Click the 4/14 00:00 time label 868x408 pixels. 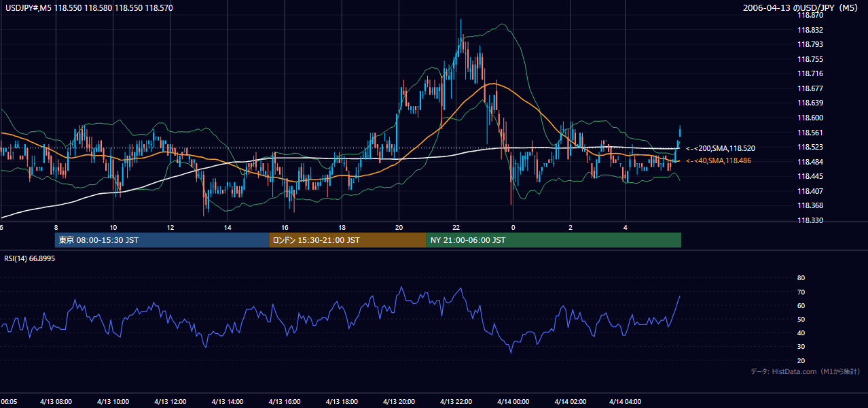[x=513, y=402]
